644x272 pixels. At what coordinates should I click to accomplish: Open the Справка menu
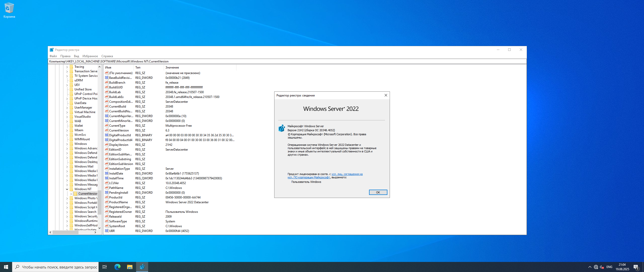(x=107, y=56)
